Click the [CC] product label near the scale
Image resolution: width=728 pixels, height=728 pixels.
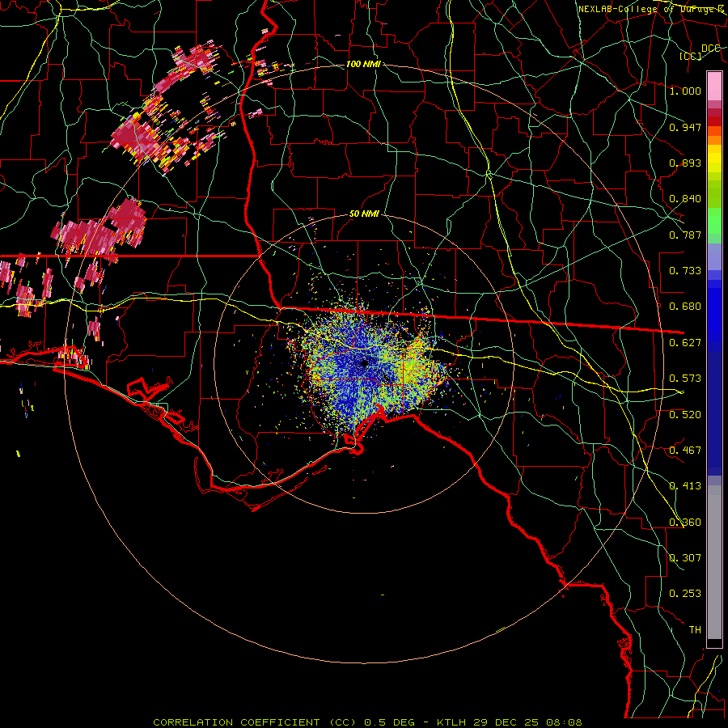pyautogui.click(x=691, y=56)
